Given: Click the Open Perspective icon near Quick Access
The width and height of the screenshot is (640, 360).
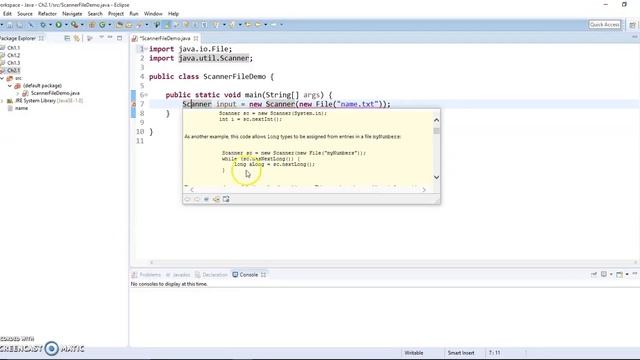Looking at the screenshot, I should point(632,25).
